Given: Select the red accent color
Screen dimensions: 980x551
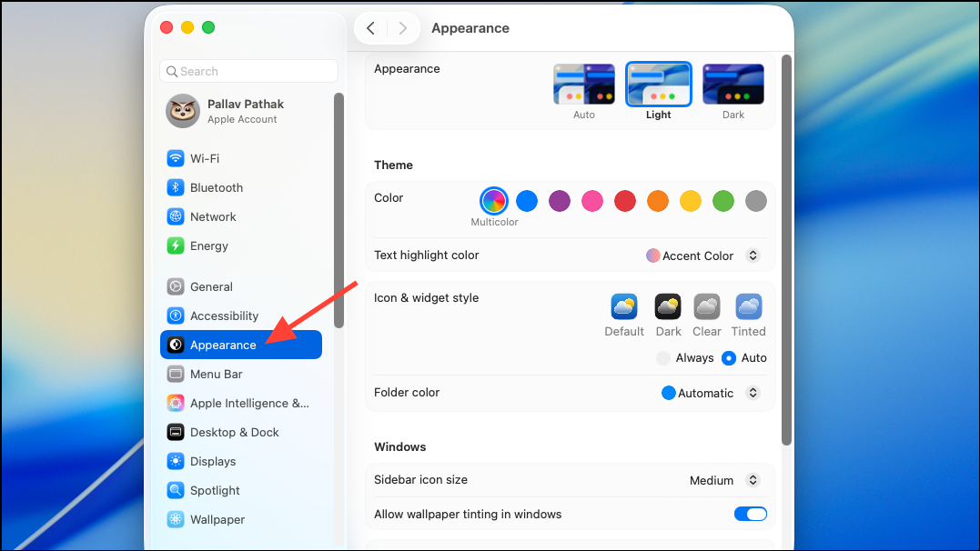Looking at the screenshot, I should point(625,201).
